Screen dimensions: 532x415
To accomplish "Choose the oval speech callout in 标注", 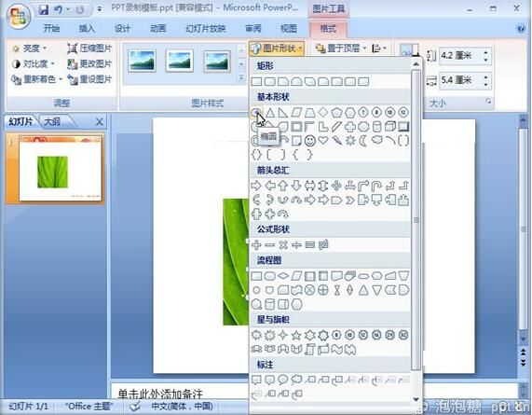I will [283, 380].
